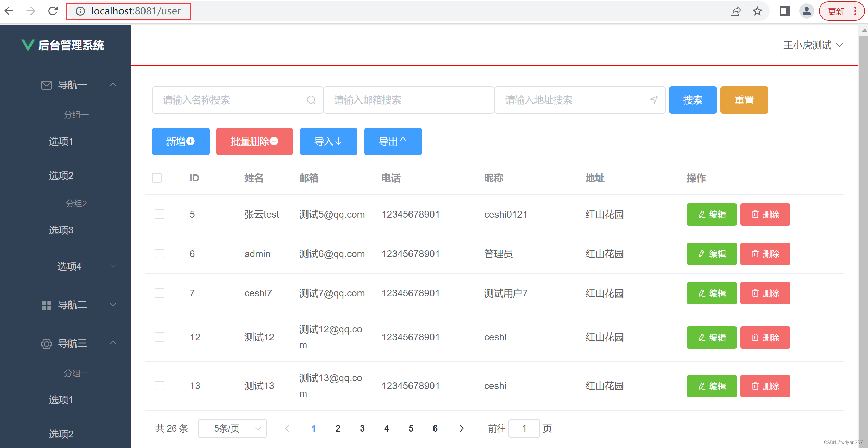
Task: Check the checkbox for row ID 13
Action: click(x=160, y=386)
